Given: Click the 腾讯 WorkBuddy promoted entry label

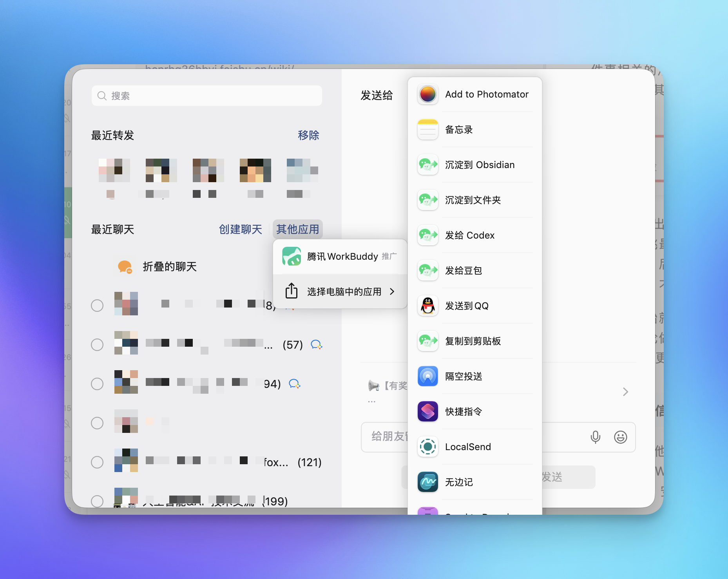Looking at the screenshot, I should [x=342, y=257].
